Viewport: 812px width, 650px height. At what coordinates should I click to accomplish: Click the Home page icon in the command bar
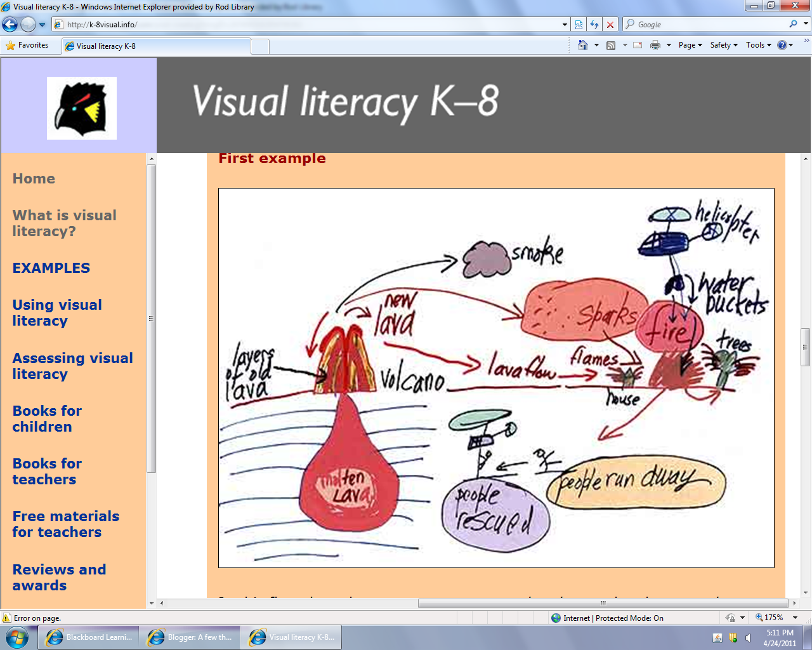click(x=583, y=45)
